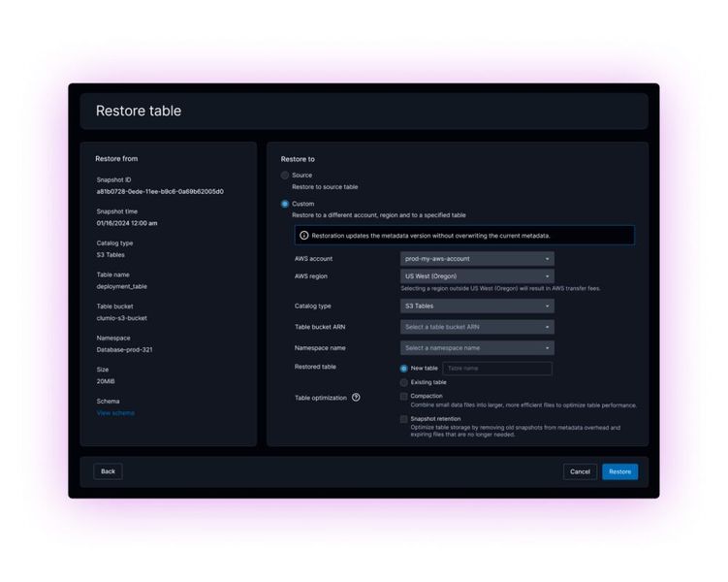Expand the Namespace name dropdown
Image resolution: width=728 pixels, height=582 pixels.
[x=477, y=348]
